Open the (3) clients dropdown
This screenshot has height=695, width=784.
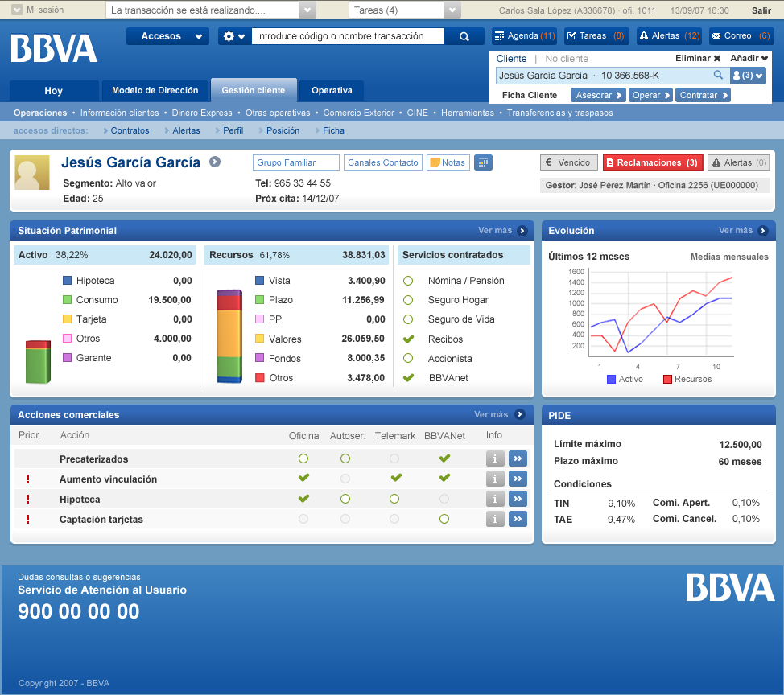pyautogui.click(x=748, y=76)
